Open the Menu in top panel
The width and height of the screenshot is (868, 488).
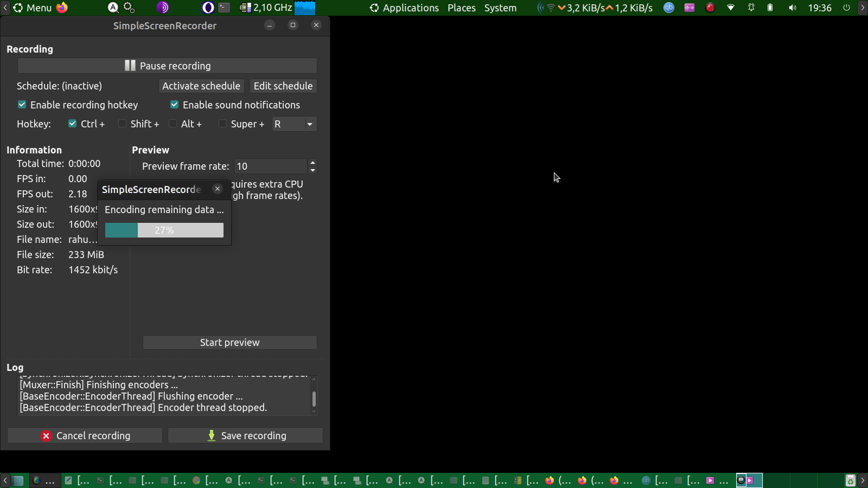33,8
